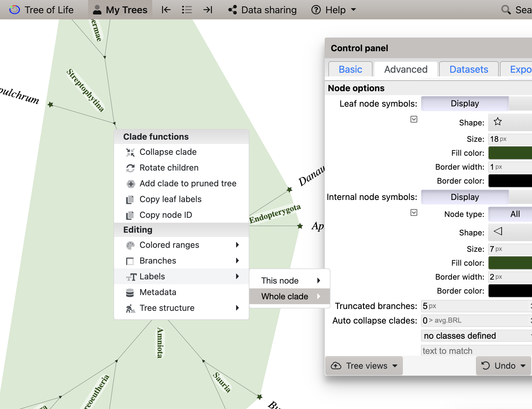Switch to the Basic tab

click(350, 69)
